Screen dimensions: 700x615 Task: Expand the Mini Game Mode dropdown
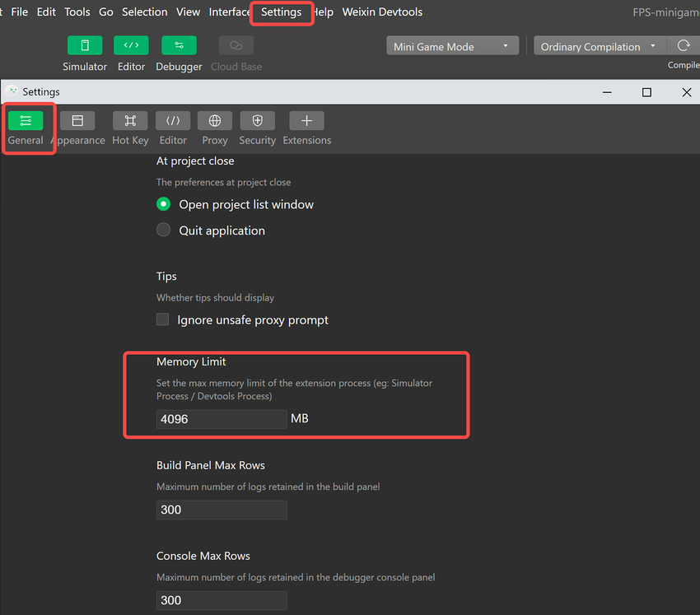pos(452,46)
